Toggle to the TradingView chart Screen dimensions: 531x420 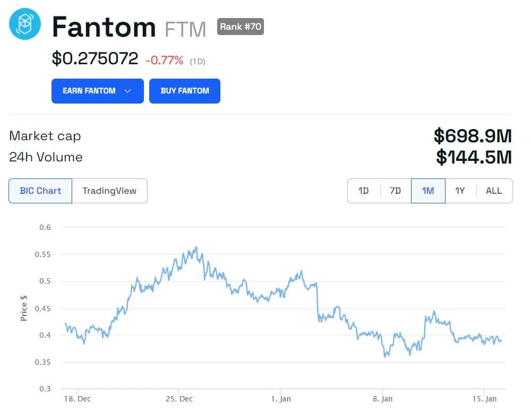[110, 191]
